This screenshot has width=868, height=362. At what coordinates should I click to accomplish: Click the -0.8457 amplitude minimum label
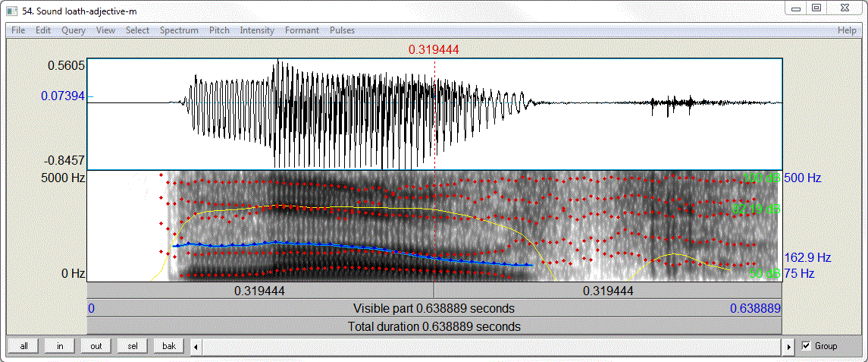[x=64, y=161]
